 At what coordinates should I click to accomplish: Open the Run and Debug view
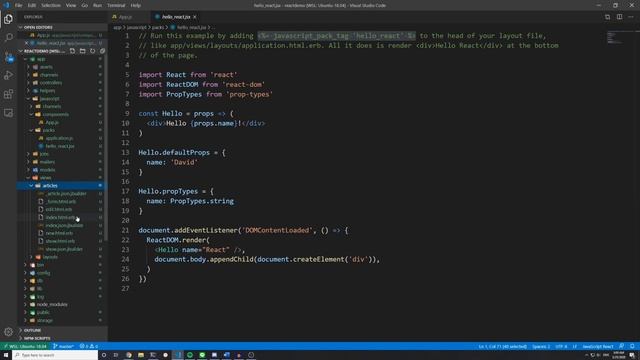pos(8,75)
